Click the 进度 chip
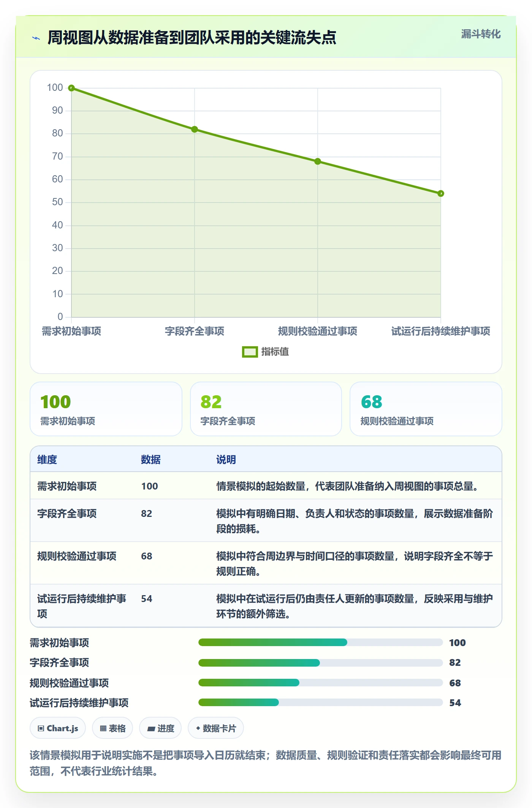Image resolution: width=532 pixels, height=808 pixels. pos(160,728)
